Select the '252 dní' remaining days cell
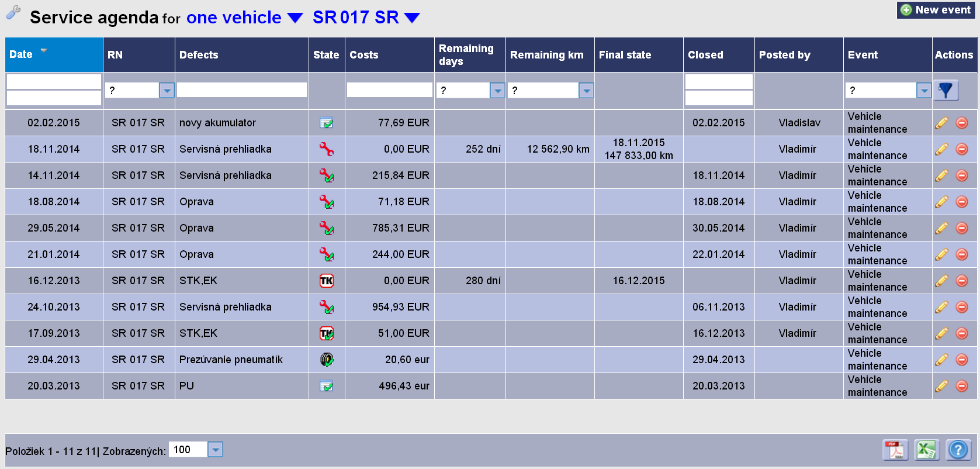Viewport: 980px width, 469px height. [470, 149]
